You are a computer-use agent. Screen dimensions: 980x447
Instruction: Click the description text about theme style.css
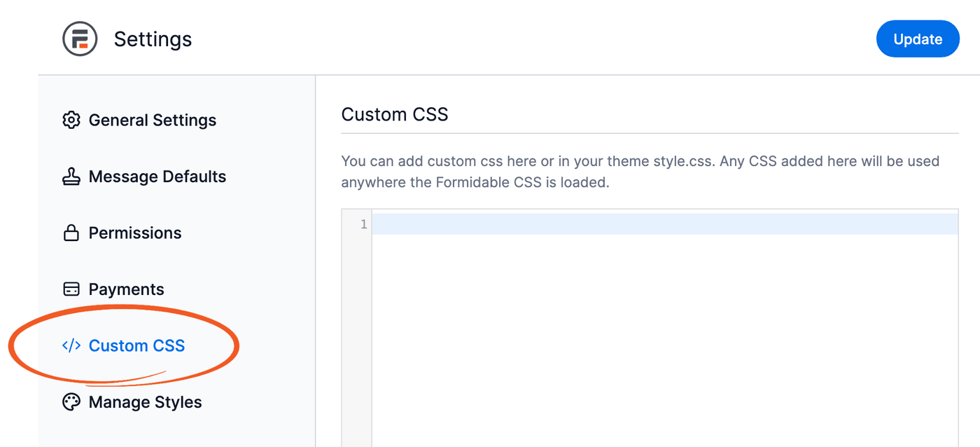(640, 172)
